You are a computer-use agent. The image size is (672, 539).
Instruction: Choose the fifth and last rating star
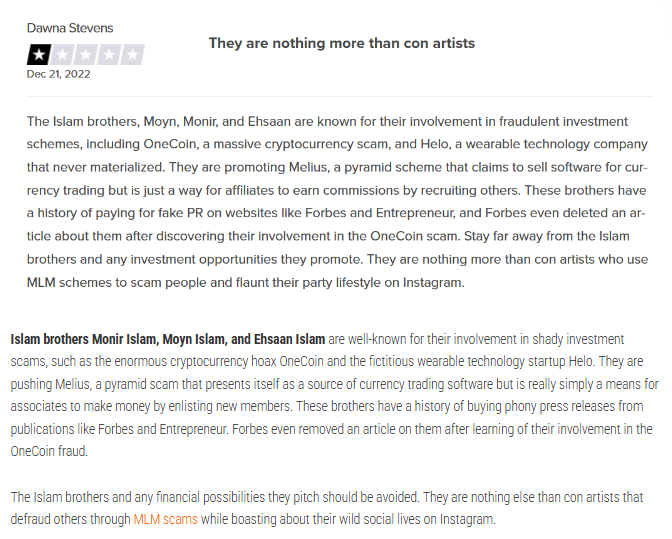(x=133, y=55)
